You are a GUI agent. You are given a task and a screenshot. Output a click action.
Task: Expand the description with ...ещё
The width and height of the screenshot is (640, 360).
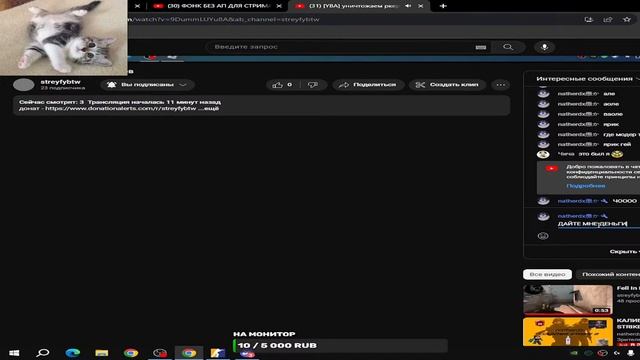point(209,109)
